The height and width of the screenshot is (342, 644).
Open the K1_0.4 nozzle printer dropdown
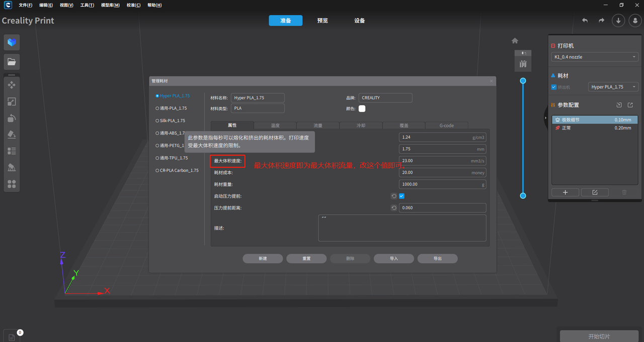[595, 57]
